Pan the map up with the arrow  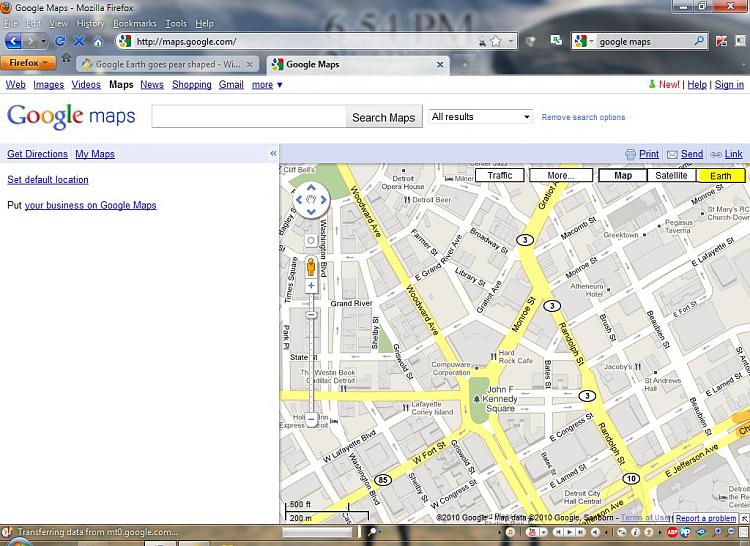pos(311,188)
